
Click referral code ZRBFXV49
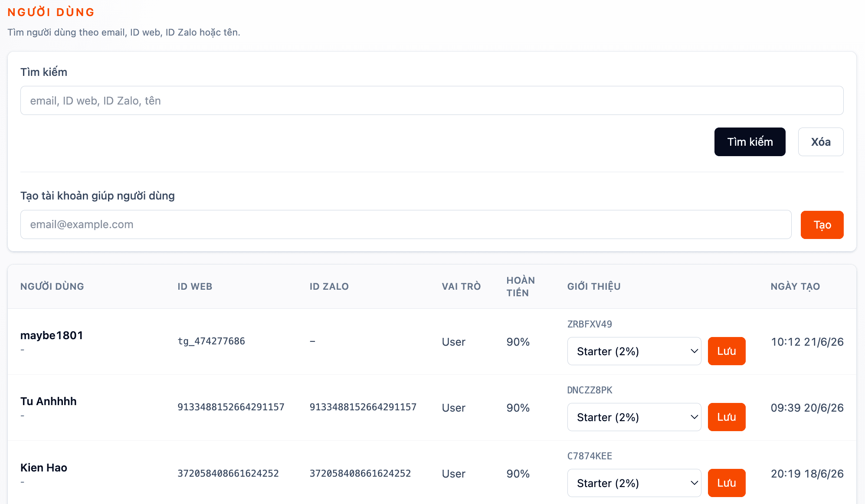(590, 324)
